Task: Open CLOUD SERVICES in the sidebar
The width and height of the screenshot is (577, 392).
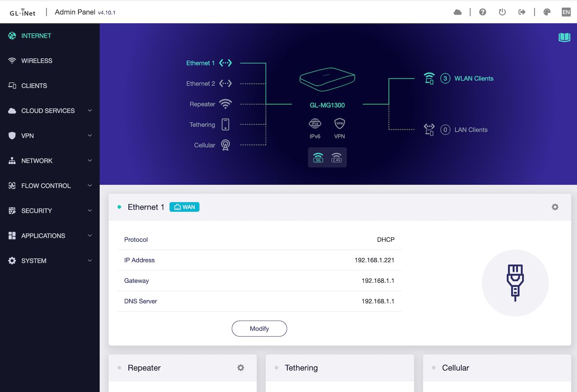Action: tap(50, 111)
